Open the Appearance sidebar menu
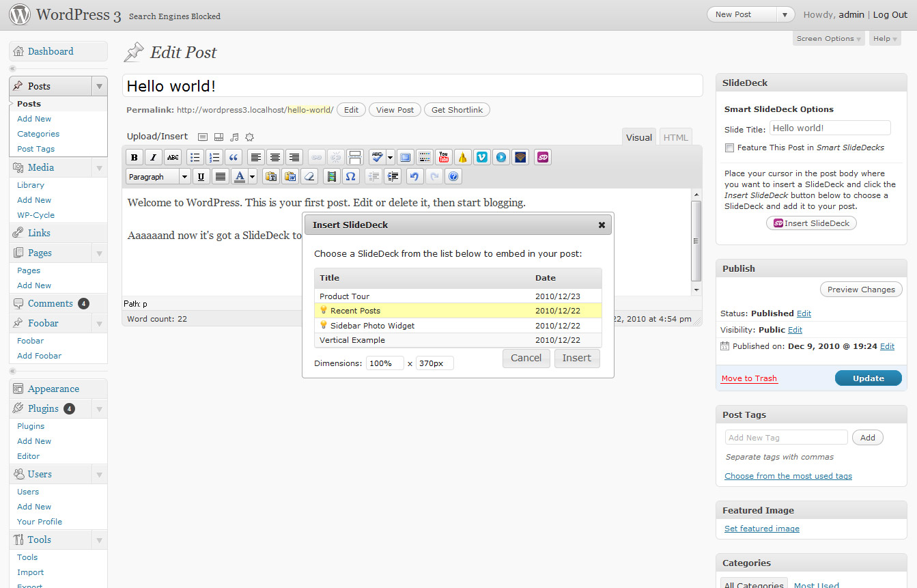This screenshot has width=917, height=588. (x=53, y=389)
